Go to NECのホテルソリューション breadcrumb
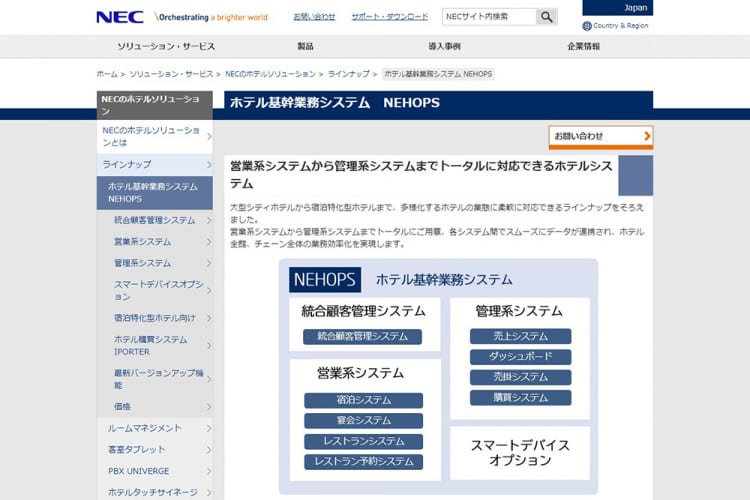750x500 pixels. coord(271,74)
